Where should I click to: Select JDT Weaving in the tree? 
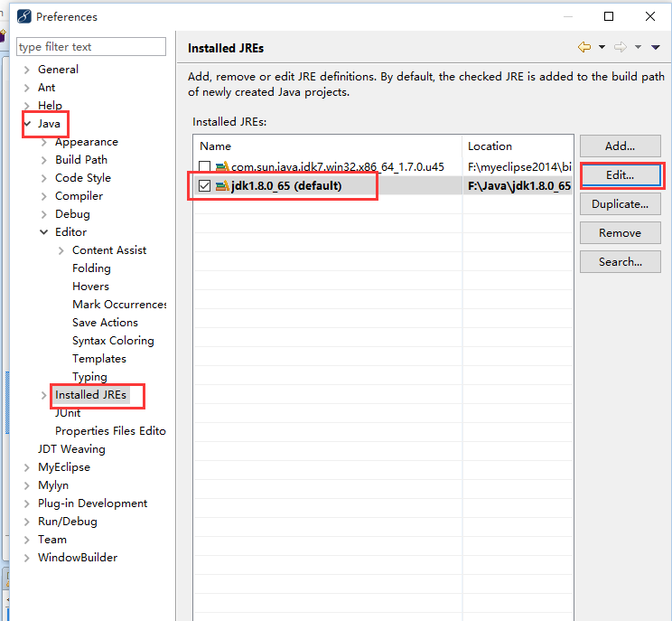pyautogui.click(x=71, y=449)
